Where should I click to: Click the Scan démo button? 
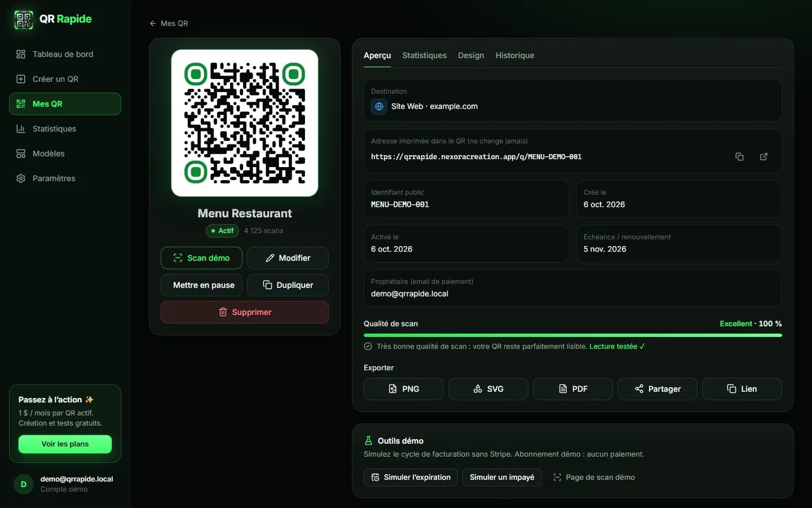point(201,258)
